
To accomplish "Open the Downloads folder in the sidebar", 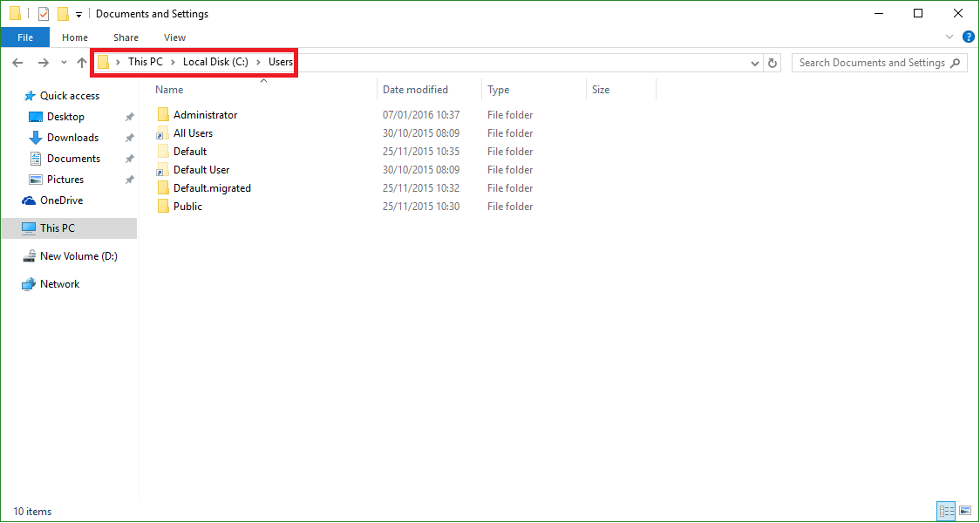I will tap(71, 137).
